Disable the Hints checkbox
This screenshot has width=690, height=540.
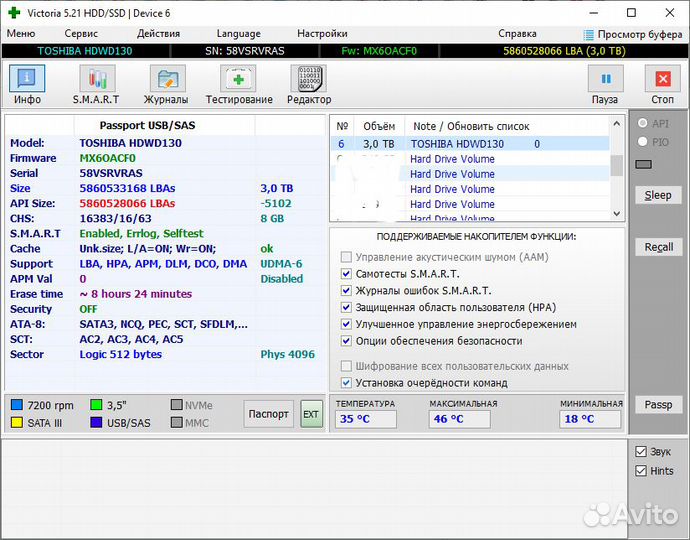(x=641, y=471)
